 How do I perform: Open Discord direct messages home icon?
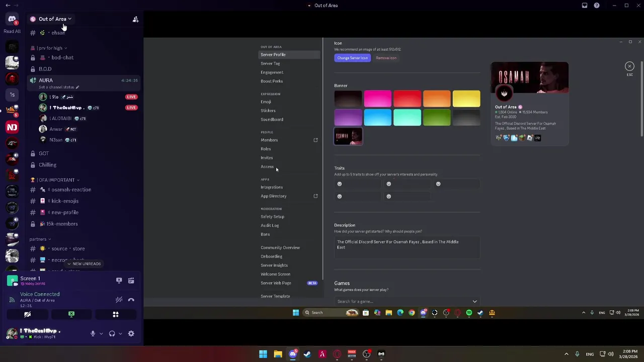(12, 19)
